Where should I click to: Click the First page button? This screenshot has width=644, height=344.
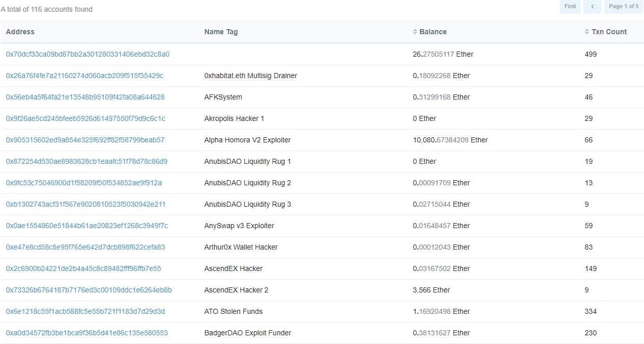tap(570, 7)
